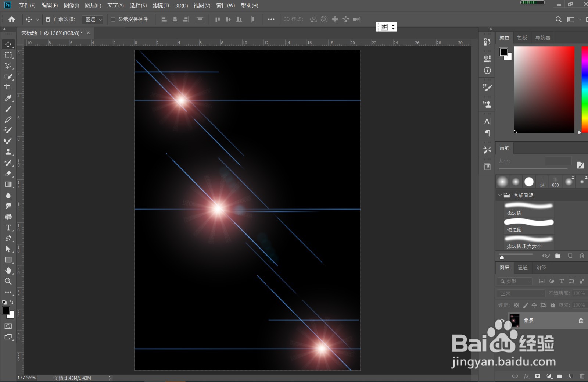Select the 柔边圆压力大小 brush preset

pyautogui.click(x=529, y=242)
